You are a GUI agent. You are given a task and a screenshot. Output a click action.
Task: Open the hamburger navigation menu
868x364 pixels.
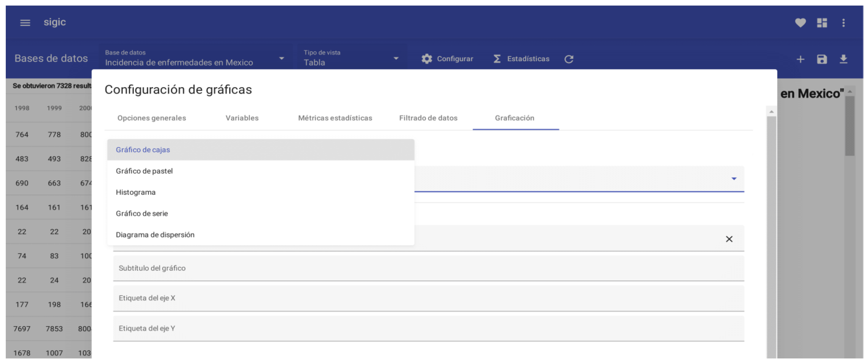tap(25, 23)
